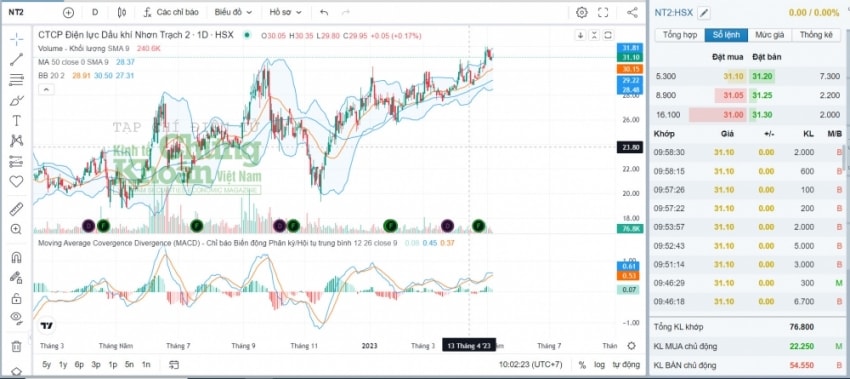This screenshot has height=379, width=850.
Task: Switch to the Mức giá tab
Action: tap(770, 35)
